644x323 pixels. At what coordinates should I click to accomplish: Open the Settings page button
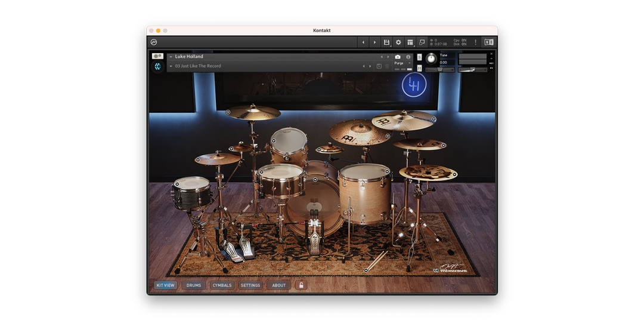(x=250, y=285)
